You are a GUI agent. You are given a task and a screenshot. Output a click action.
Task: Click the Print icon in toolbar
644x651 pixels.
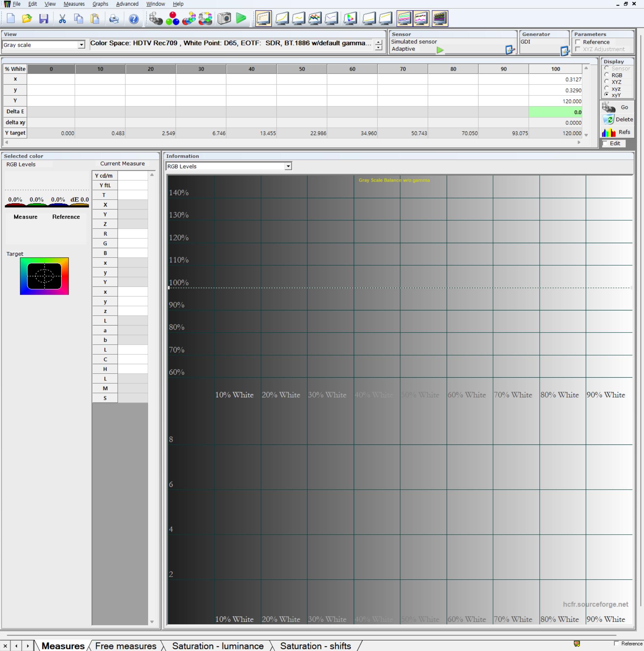(114, 18)
